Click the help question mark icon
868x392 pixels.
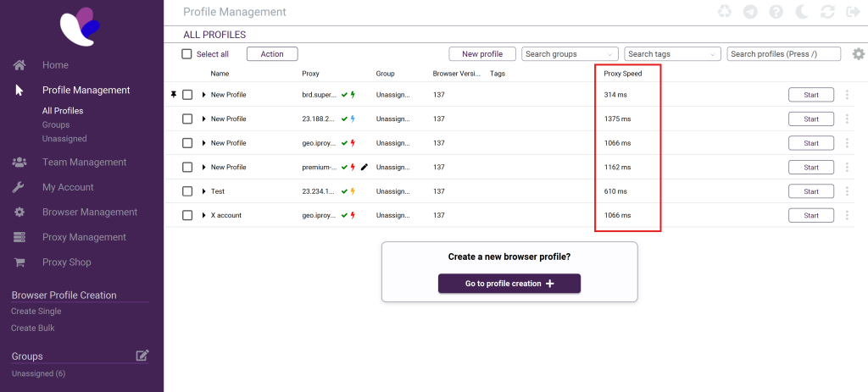[x=776, y=12]
